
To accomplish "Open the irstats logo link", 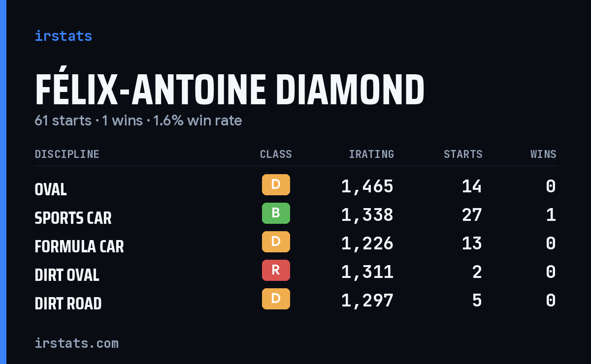I will pyautogui.click(x=64, y=36).
